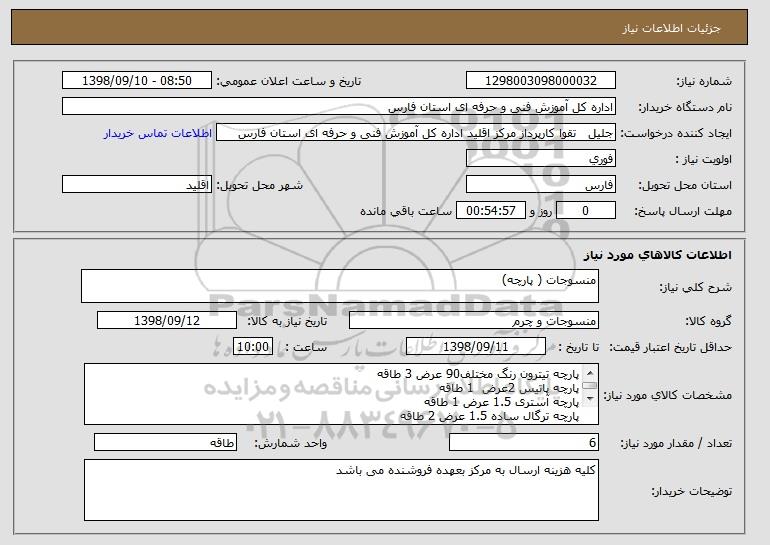Select line پارچه آستری 1.5 عرض 1 طاقه
Screen dimensions: 770x545
[501, 402]
